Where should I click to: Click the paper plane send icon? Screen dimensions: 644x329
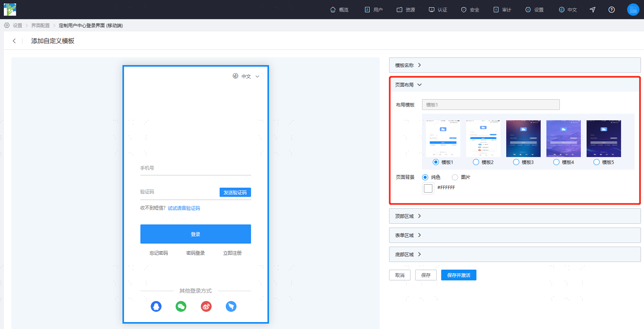tap(592, 9)
